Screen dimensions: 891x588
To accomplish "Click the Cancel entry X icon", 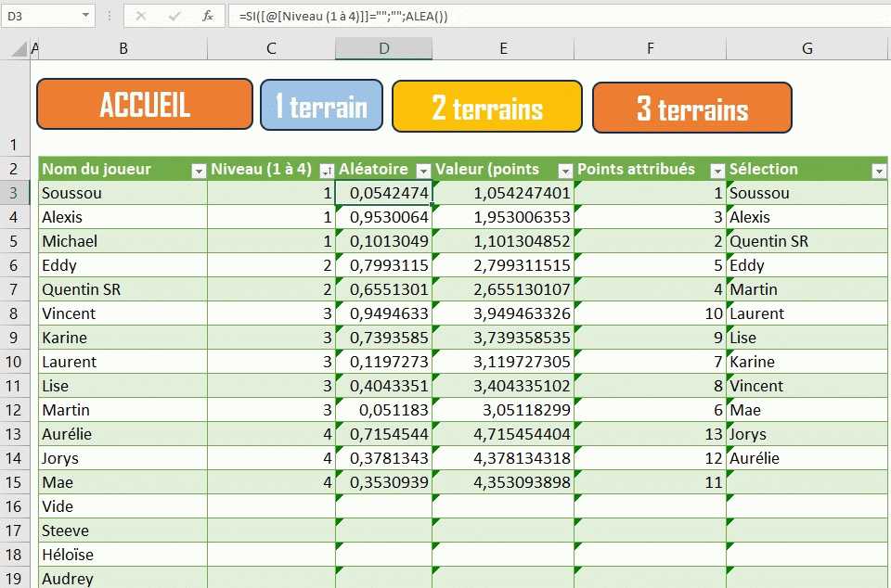I will [x=141, y=16].
